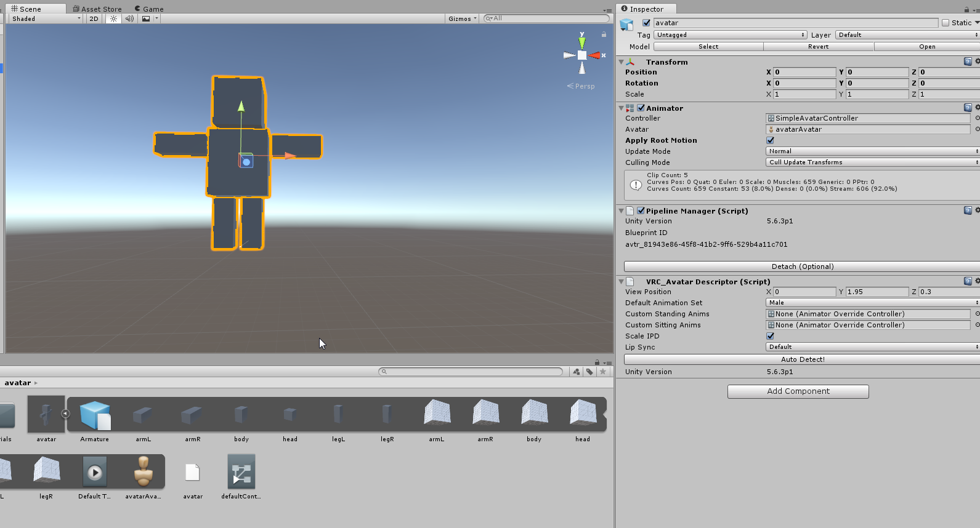This screenshot has width=980, height=528.
Task: Open the defaultController animator asset
Action: 241,472
